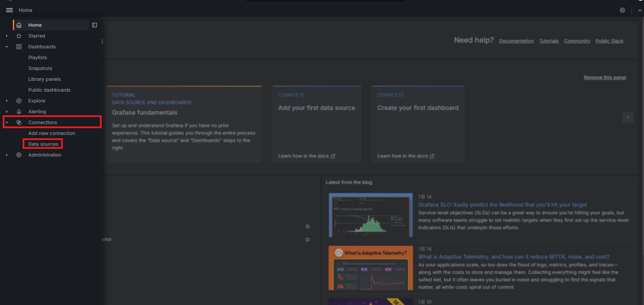Image resolution: width=644 pixels, height=305 pixels.
Task: Open Starred in the sidebar
Action: pyautogui.click(x=37, y=36)
